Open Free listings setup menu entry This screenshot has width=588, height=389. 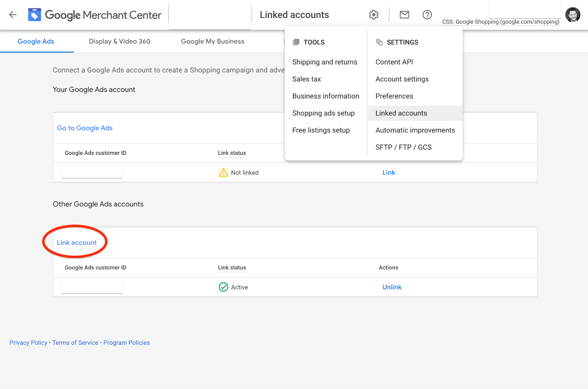pos(321,130)
